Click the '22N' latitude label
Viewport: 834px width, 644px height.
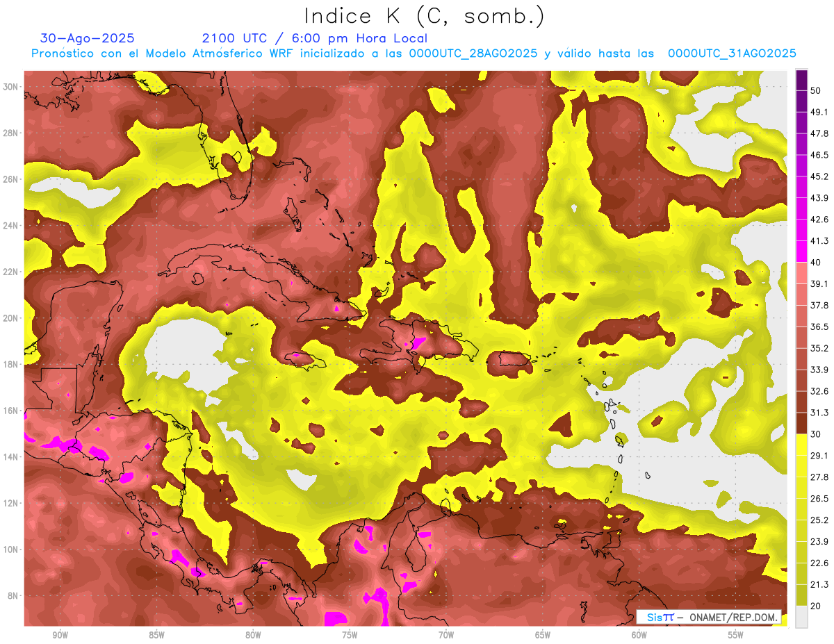12,272
